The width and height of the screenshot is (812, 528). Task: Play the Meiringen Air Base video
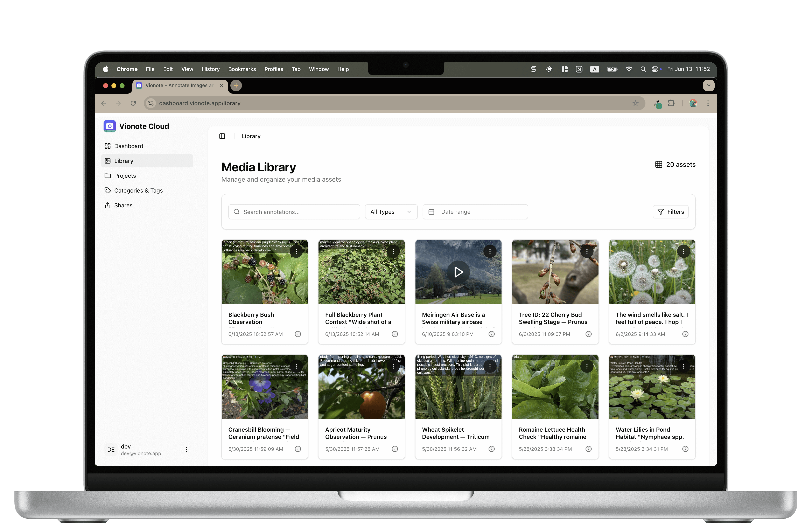[x=458, y=272]
